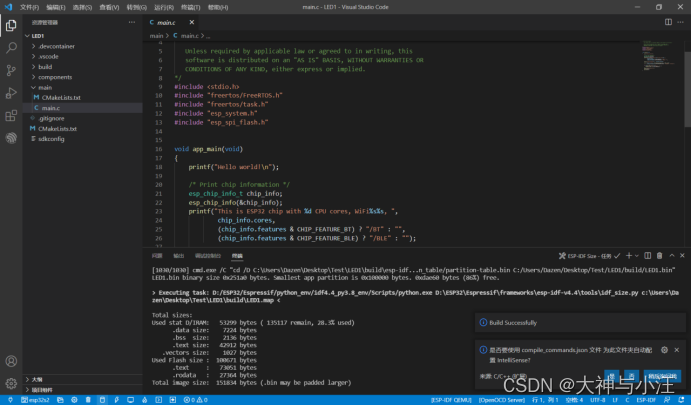691x405 pixels.
Task: Click the esp32s2 device target in status bar
Action: click(35, 400)
